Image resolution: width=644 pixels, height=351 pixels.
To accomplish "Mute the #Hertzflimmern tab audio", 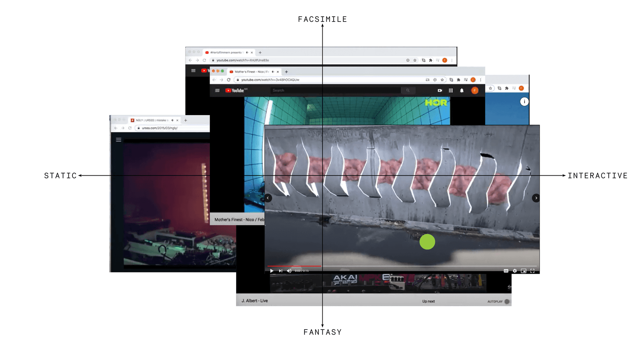I will pyautogui.click(x=247, y=53).
